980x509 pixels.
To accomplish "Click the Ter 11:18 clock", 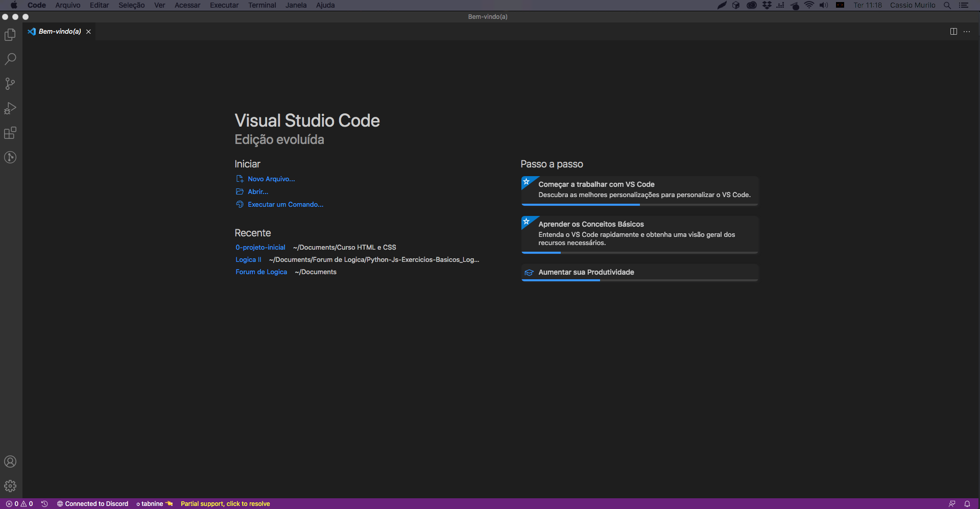I will [868, 5].
